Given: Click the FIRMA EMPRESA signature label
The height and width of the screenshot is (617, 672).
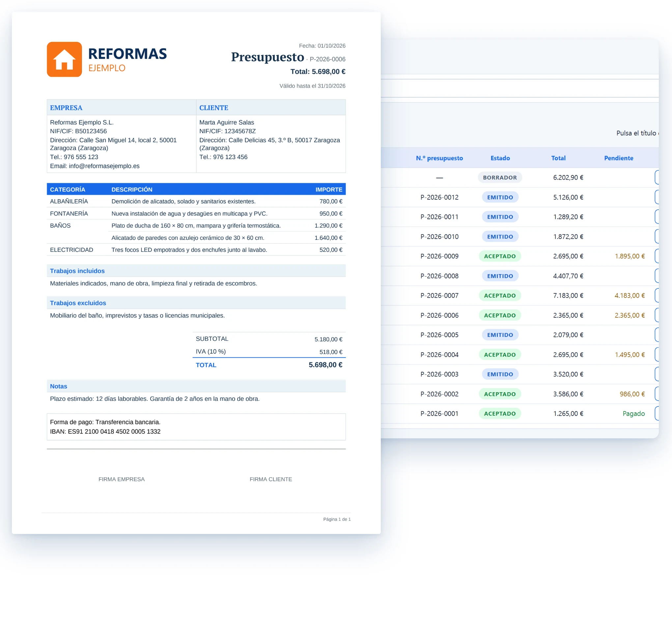Looking at the screenshot, I should point(122,479).
